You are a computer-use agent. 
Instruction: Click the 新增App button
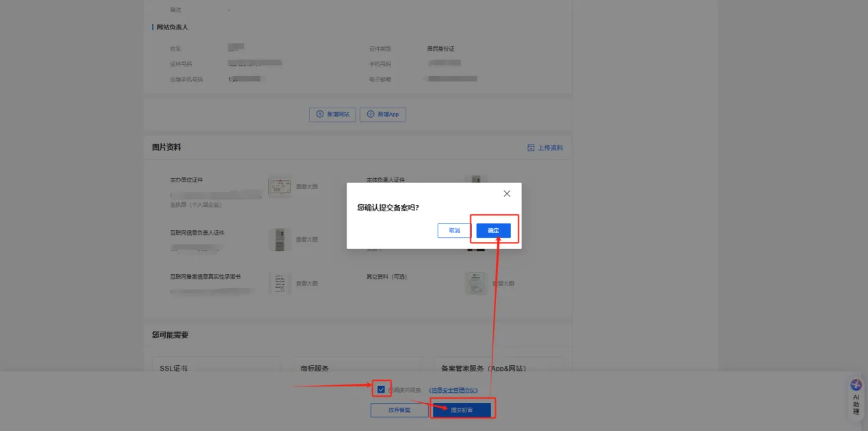pos(383,114)
